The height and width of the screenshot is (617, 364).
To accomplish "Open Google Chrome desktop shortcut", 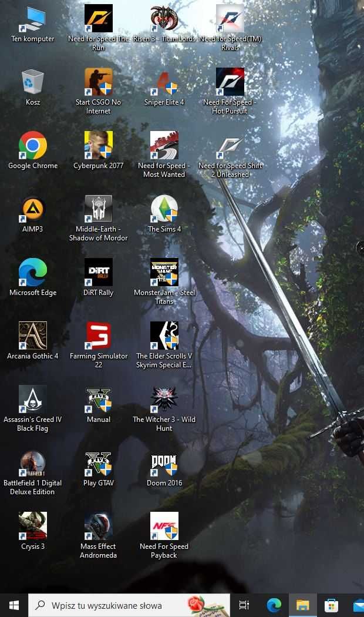I will coord(33,145).
